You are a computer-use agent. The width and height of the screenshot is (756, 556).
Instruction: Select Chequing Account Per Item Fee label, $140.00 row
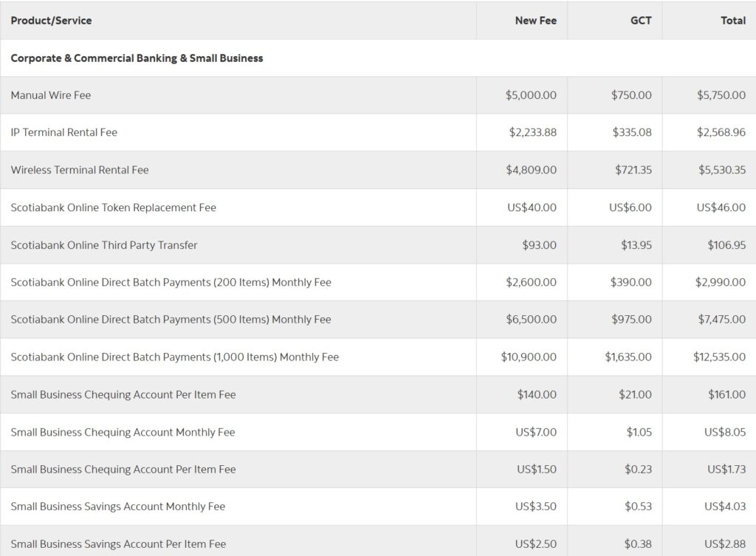tap(123, 394)
